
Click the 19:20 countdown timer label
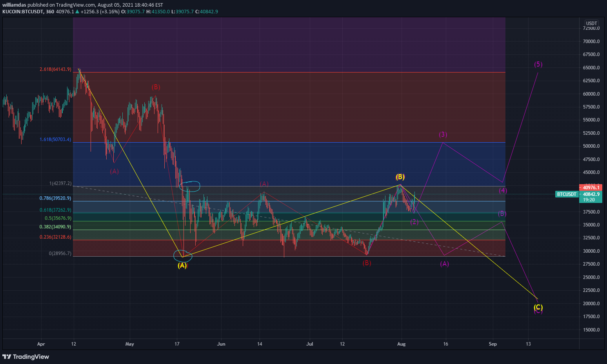(x=589, y=200)
